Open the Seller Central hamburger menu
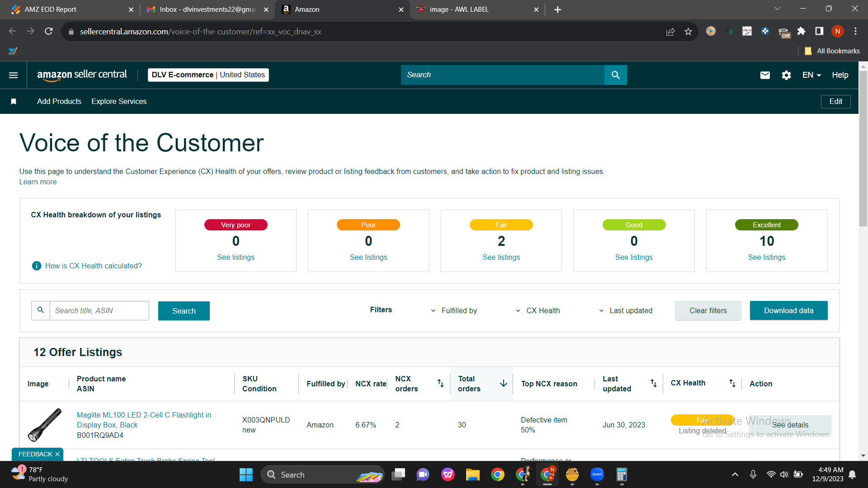The width and height of the screenshot is (868, 488). pyautogui.click(x=14, y=75)
